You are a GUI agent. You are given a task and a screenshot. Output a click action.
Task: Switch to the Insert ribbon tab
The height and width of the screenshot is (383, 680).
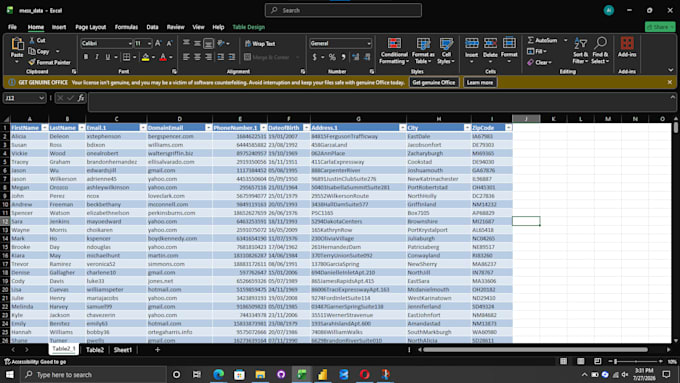59,27
